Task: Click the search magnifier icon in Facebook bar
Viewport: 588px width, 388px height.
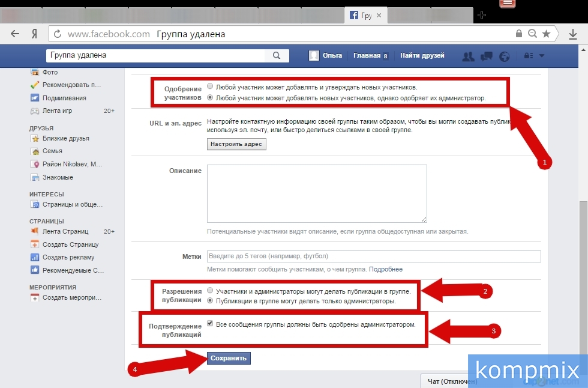Action: [x=277, y=56]
